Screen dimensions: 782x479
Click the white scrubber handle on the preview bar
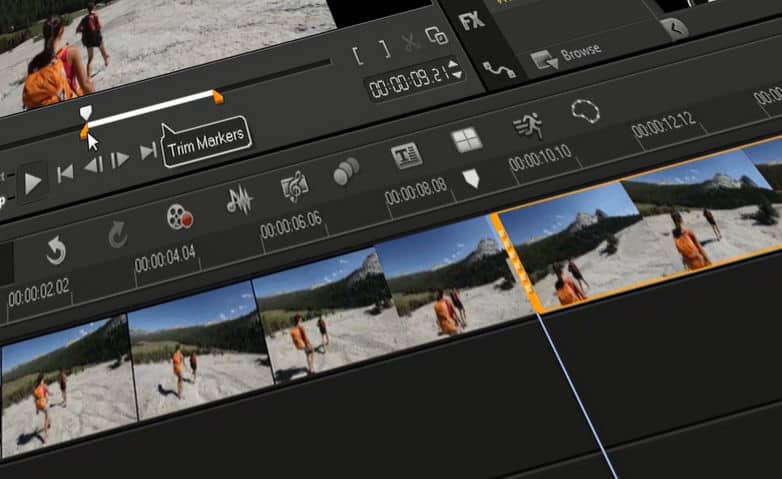pos(86,112)
